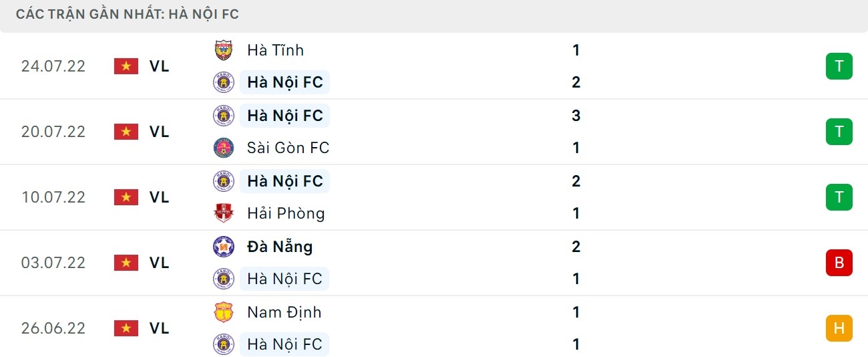Open the Sài Gòn FC team link

[288, 148]
